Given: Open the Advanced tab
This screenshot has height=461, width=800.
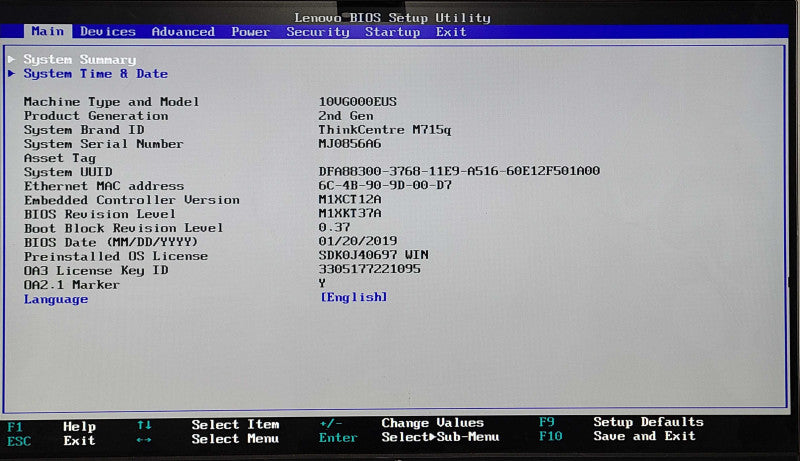Looking at the screenshot, I should 183,32.
